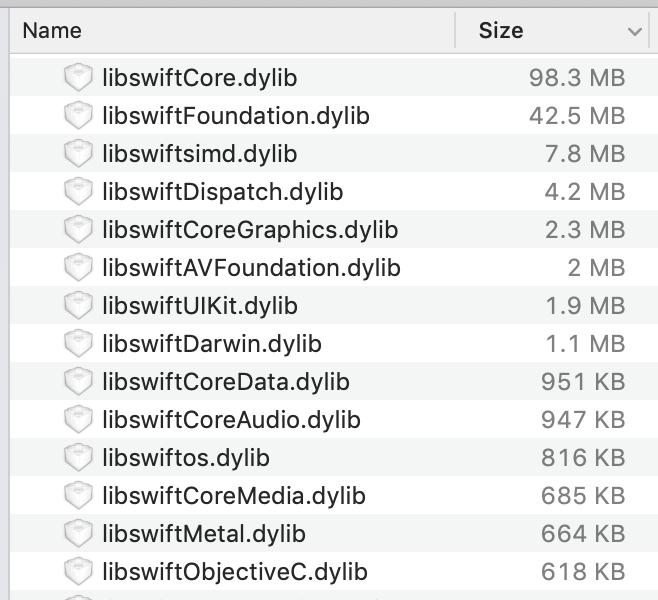Select the file name libswiftFoundation.dylib
The height and width of the screenshot is (600, 658).
pos(236,116)
